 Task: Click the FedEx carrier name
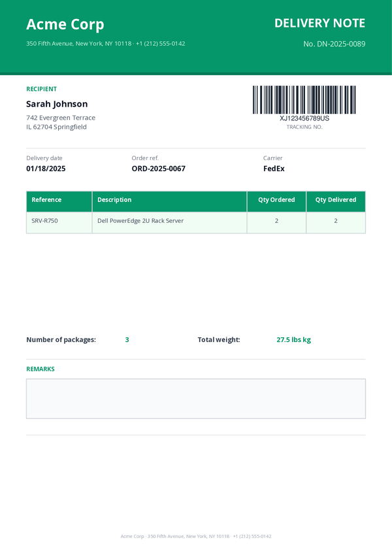(x=274, y=169)
